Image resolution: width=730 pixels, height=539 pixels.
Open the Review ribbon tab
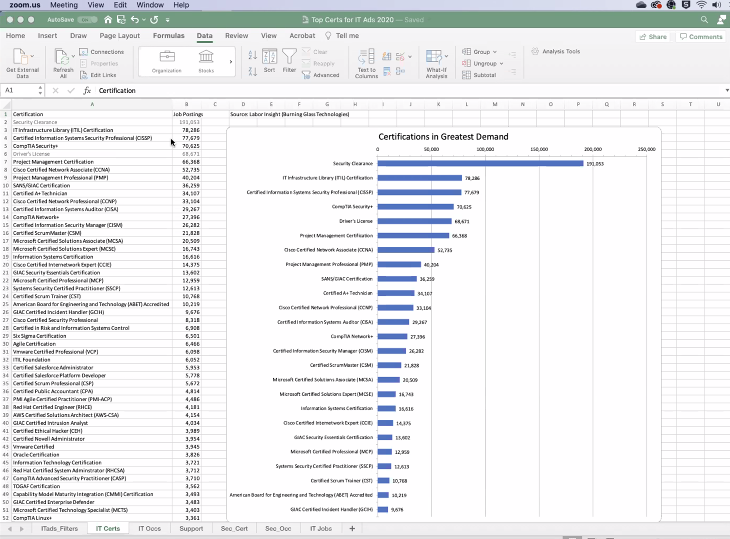[x=237, y=35]
